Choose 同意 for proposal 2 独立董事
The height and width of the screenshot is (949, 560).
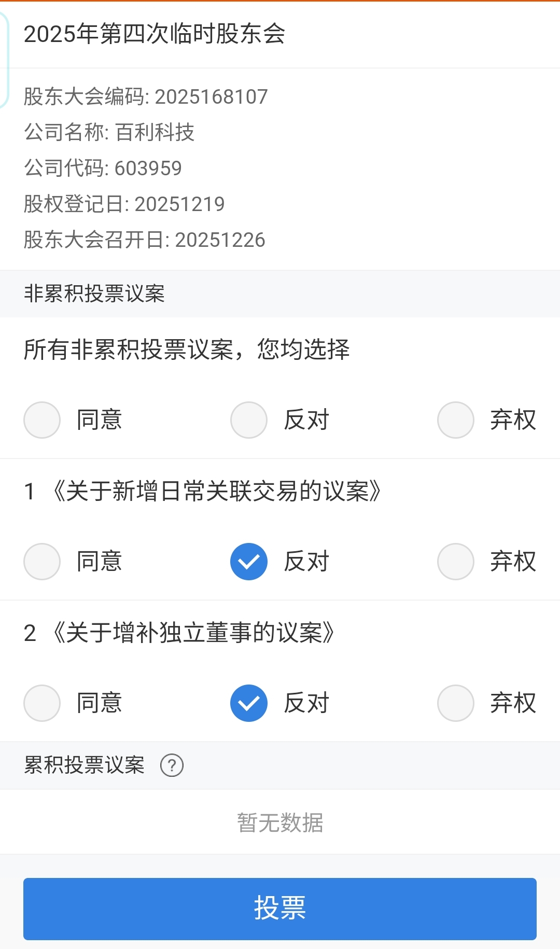pyautogui.click(x=42, y=703)
